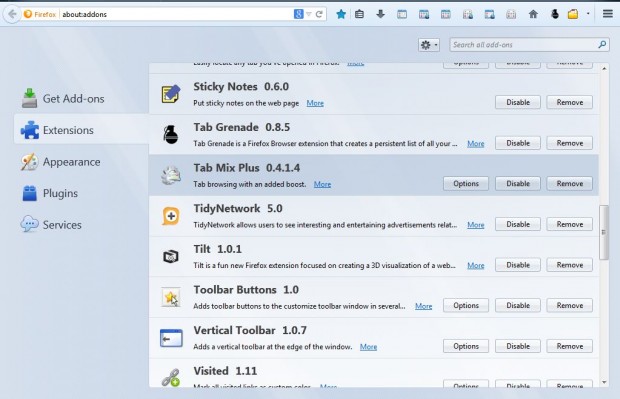Focus the Search all add-ons field

coord(529,45)
